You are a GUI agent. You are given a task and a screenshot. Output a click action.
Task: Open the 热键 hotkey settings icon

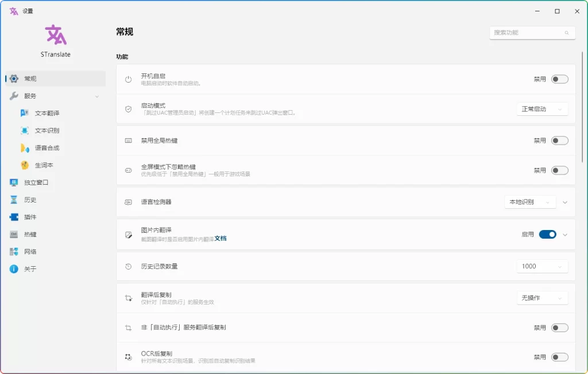coord(14,234)
